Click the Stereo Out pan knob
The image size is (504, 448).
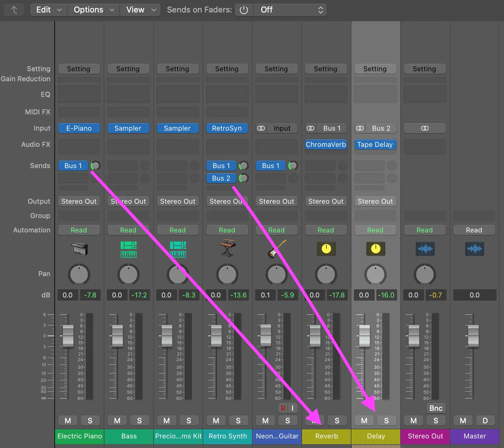coord(425,275)
